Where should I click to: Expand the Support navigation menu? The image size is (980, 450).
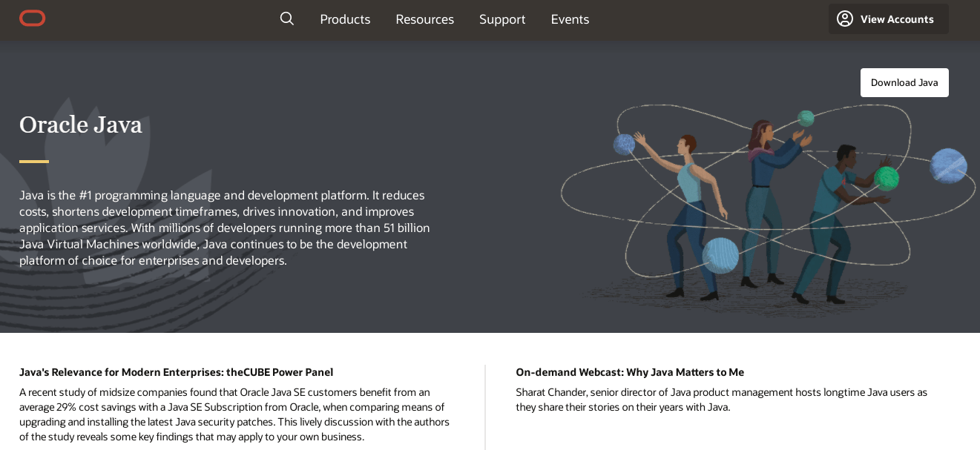pos(502,19)
